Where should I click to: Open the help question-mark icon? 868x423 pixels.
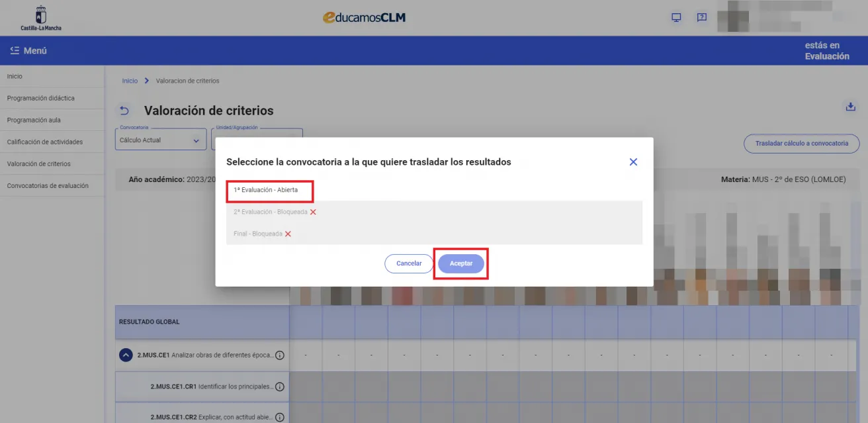tap(701, 17)
